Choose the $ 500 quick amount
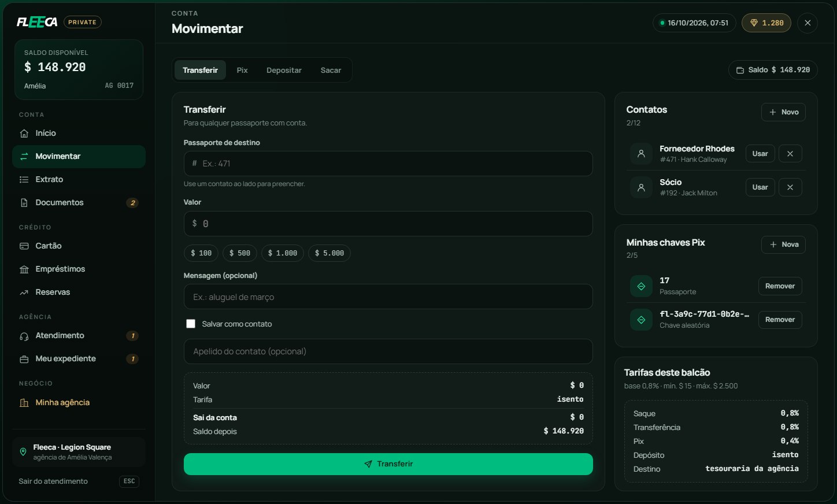The height and width of the screenshot is (504, 837). (x=240, y=253)
